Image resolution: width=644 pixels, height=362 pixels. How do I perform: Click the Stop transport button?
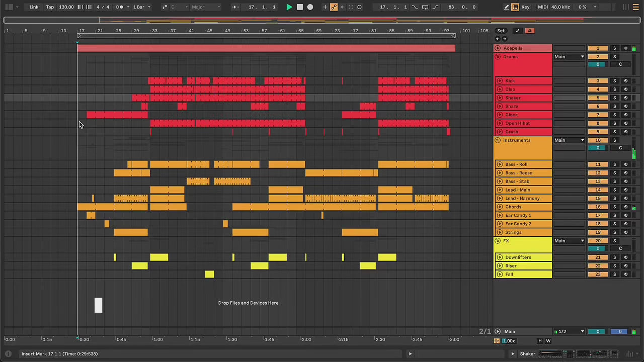300,7
